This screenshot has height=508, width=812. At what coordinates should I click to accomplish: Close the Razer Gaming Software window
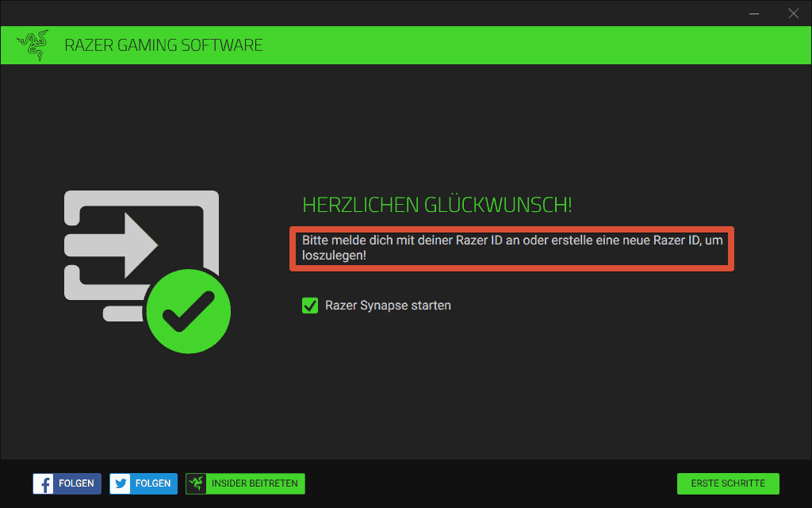coord(793,13)
